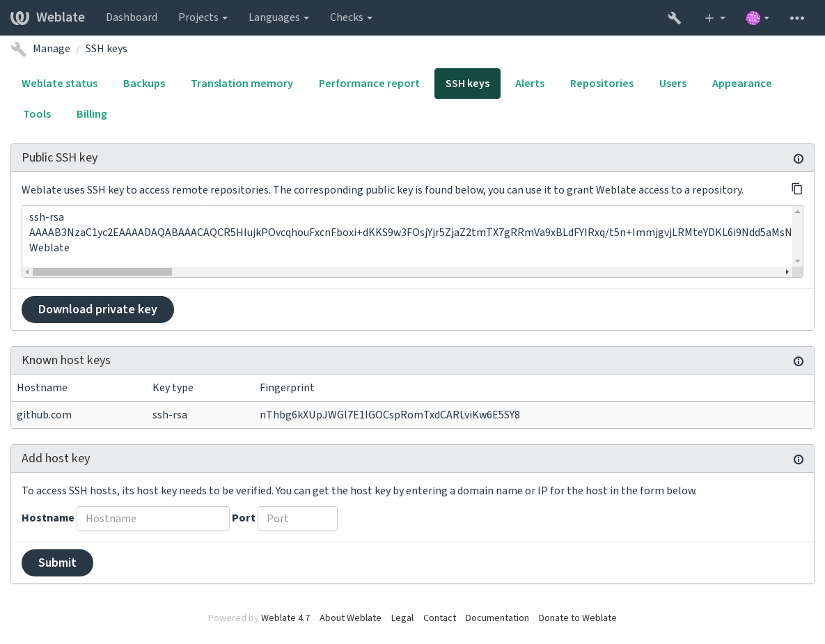Click Download private key button
The width and height of the screenshot is (825, 644).
tap(97, 309)
